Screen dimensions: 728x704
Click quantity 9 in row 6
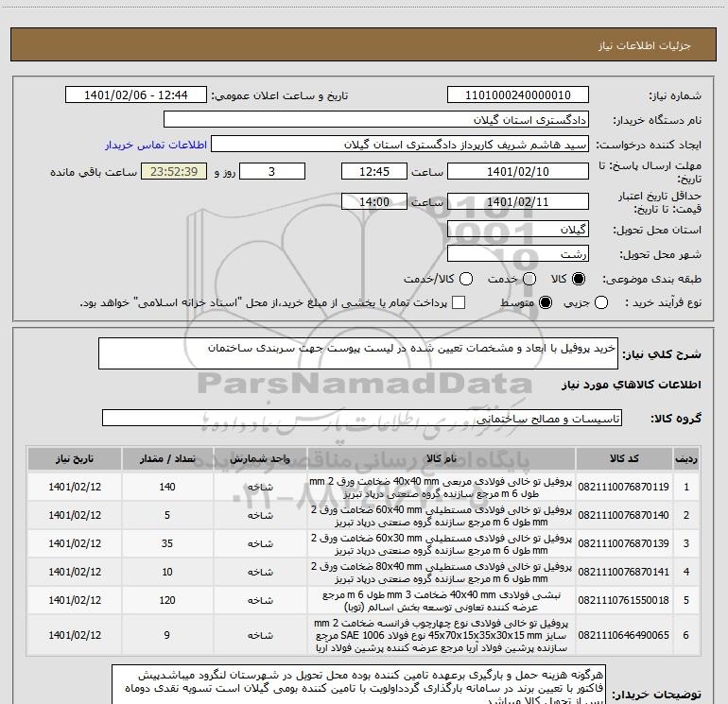(x=167, y=635)
